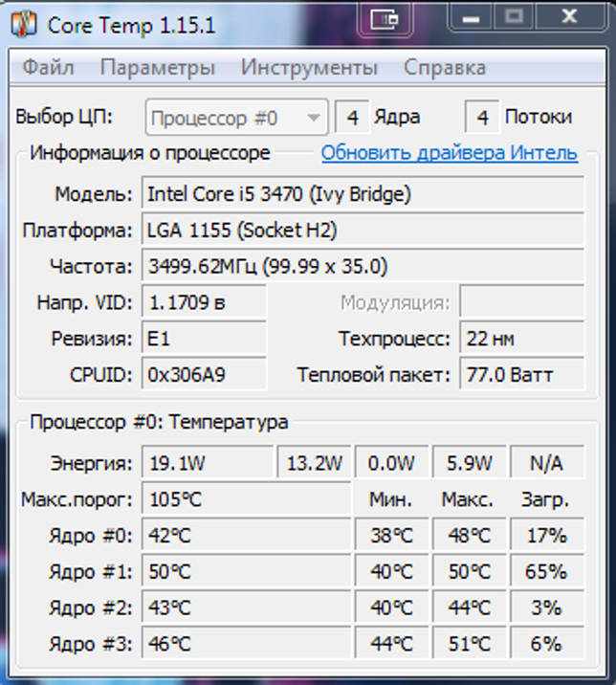Screen dimensions: 616x685
Task: Open the Инструменты menu
Action: coord(309,68)
